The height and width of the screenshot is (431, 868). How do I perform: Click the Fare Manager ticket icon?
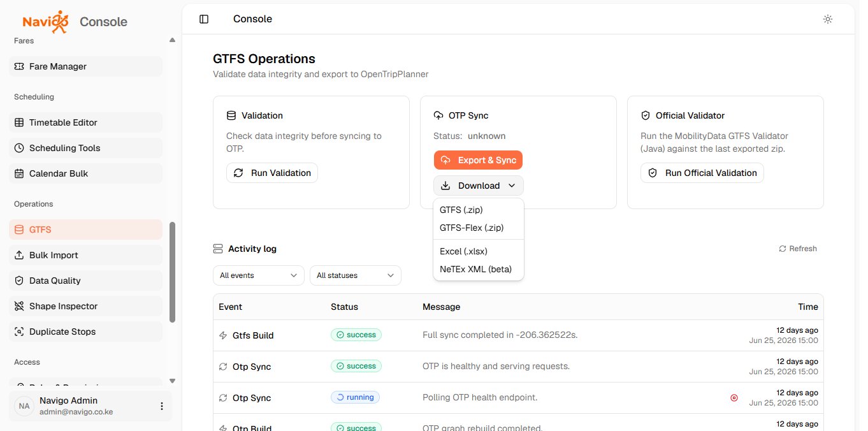pos(18,66)
